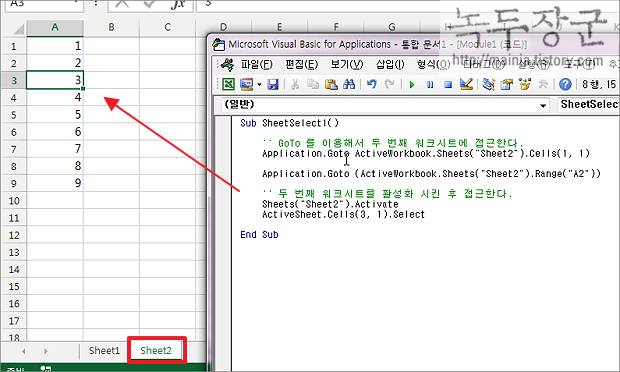Click cell A3 containing value 3
This screenshot has width=620, height=372.
click(x=55, y=80)
